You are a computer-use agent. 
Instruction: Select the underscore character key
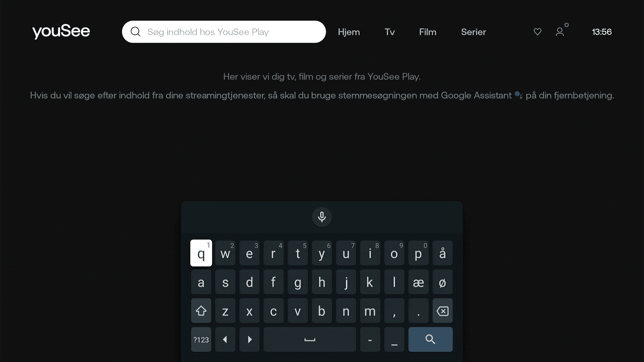[394, 340]
